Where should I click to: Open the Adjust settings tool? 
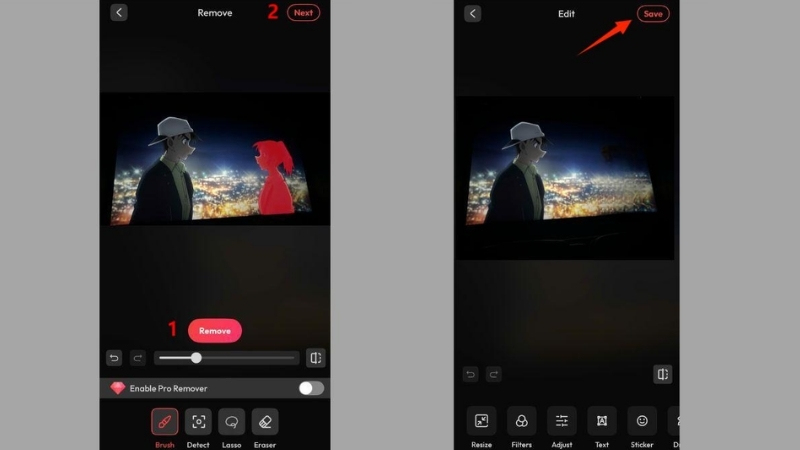[x=562, y=421]
